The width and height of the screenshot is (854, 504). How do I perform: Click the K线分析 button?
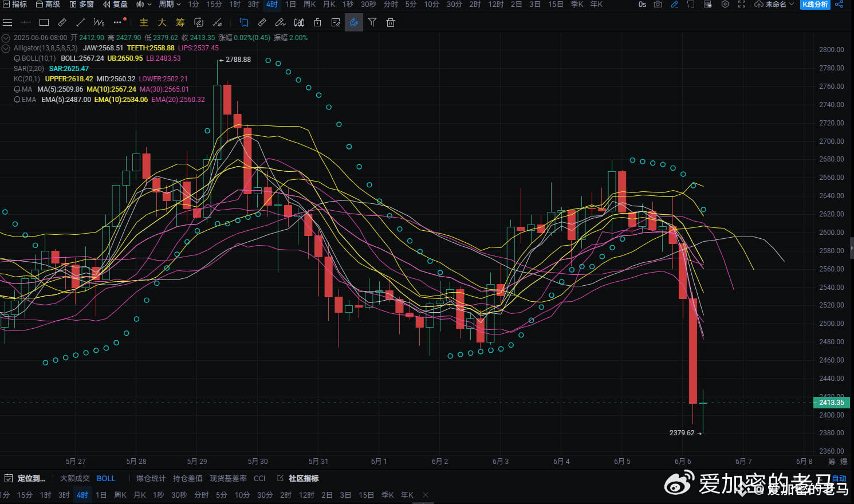(815, 4)
